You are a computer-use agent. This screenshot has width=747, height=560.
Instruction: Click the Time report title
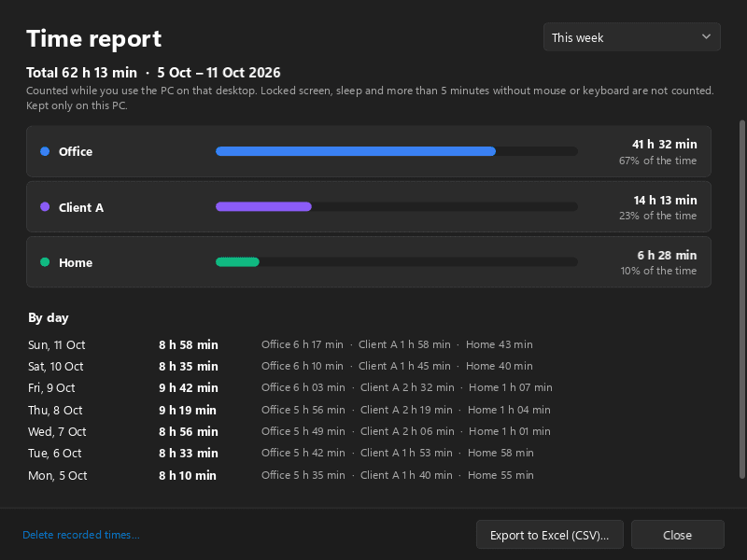94,38
